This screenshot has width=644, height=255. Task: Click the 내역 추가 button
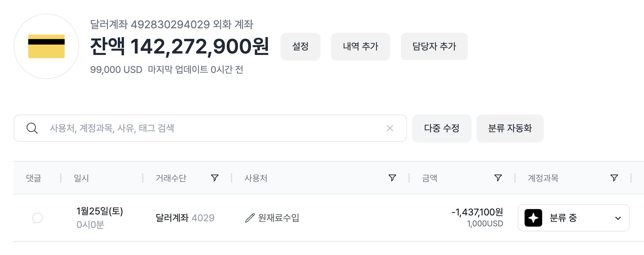pos(360,46)
